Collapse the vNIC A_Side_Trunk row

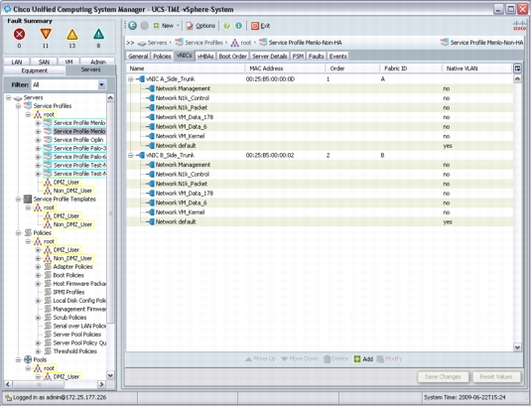tap(130, 79)
